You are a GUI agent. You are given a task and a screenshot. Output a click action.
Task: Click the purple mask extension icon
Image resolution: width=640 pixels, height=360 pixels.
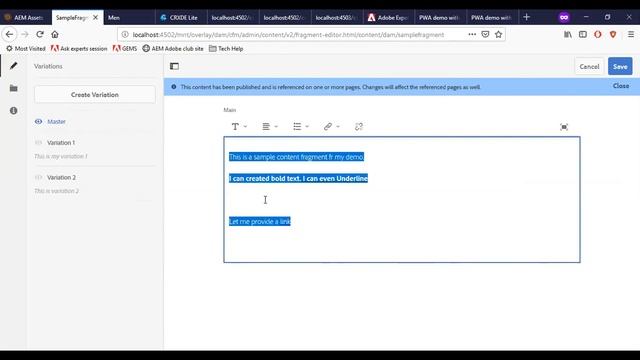564,17
